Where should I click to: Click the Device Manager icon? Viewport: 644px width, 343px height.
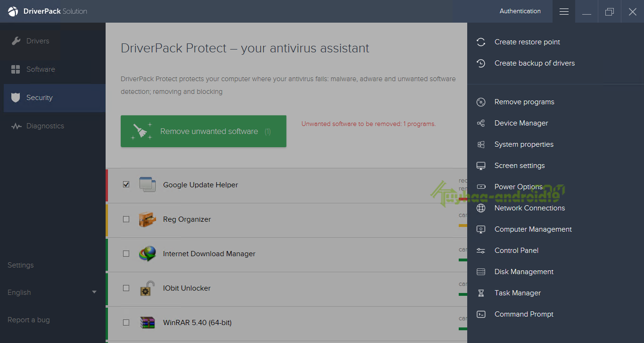click(x=481, y=123)
